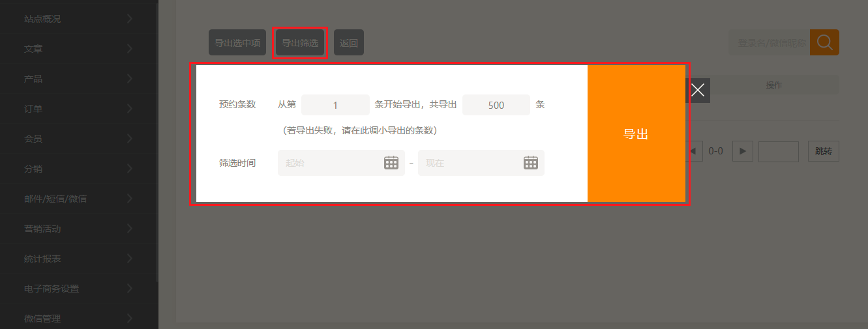Open the end date calendar icon
The height and width of the screenshot is (329, 868).
coord(531,163)
